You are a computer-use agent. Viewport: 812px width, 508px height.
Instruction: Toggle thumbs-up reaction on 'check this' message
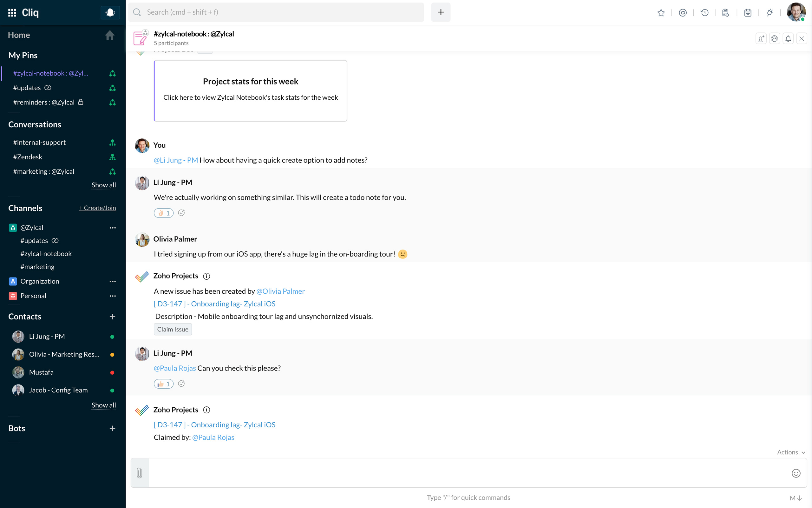tap(163, 384)
